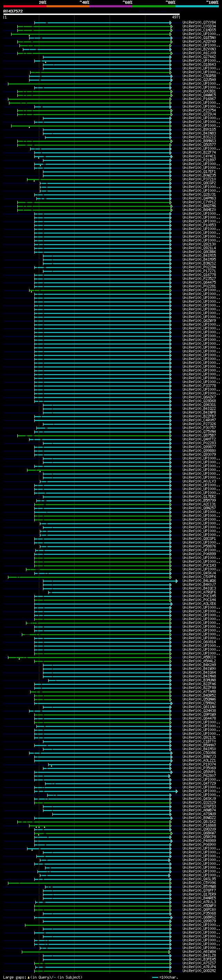
Task: Select the UniRef100_B2ZF74 label
Action: [x=199, y=153]
